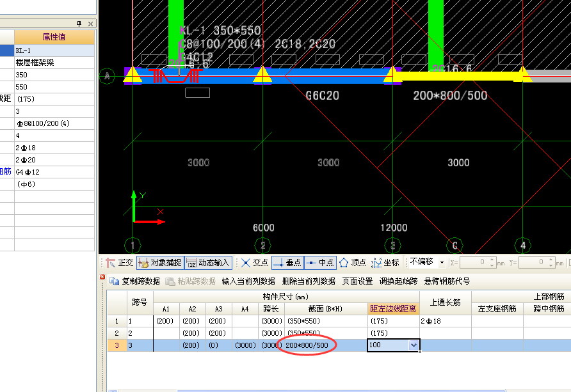Click the Y offset input field
This screenshot has width=571, height=392.
coord(533,263)
